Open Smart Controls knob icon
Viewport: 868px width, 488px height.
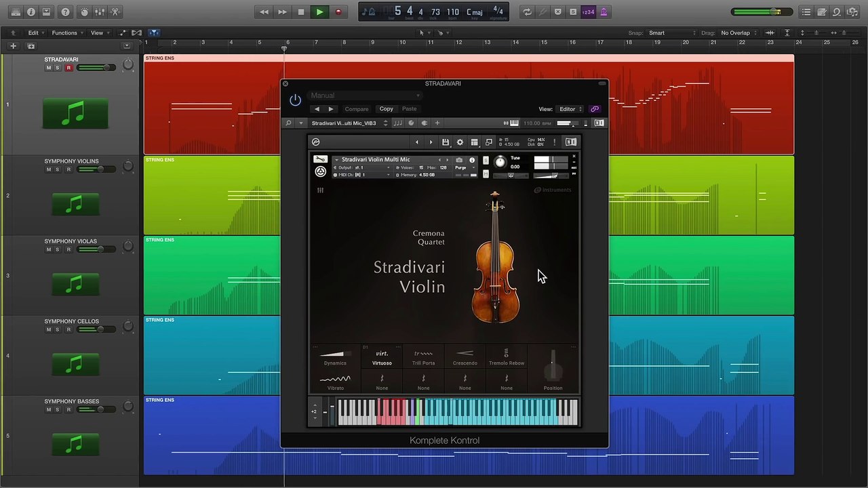pyautogui.click(x=84, y=12)
